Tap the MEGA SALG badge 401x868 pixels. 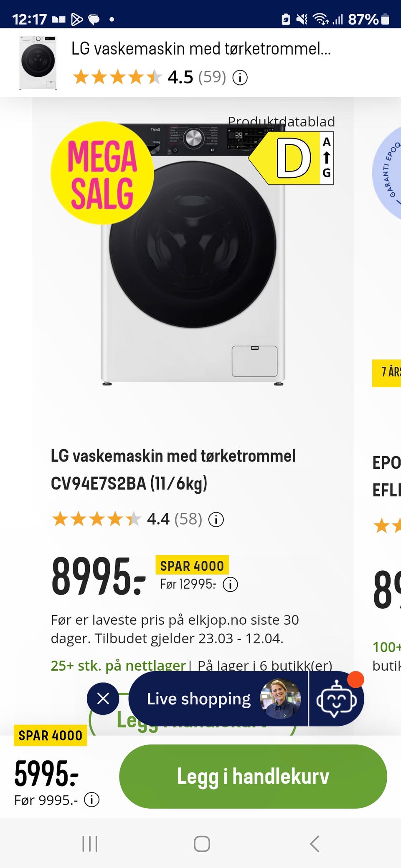click(102, 173)
